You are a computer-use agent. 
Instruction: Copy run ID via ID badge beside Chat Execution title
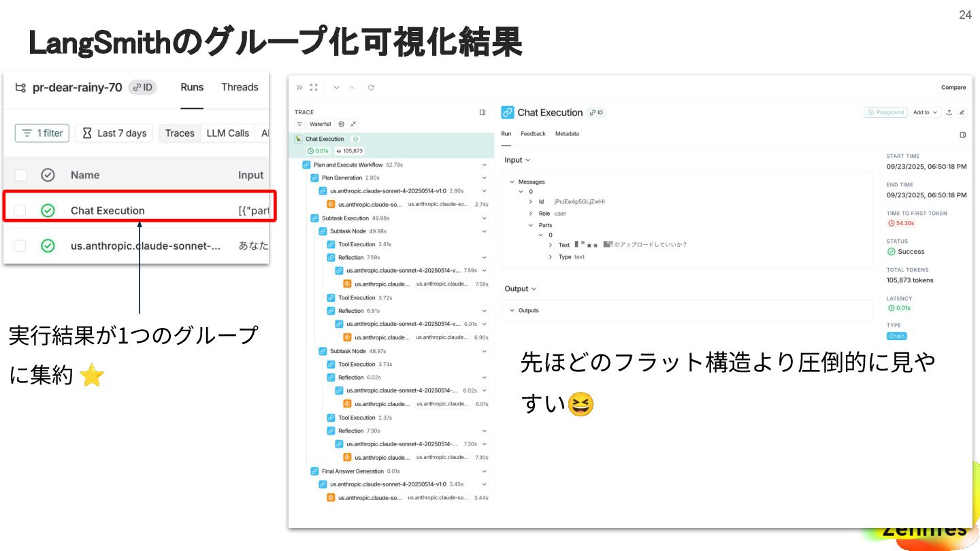(597, 112)
